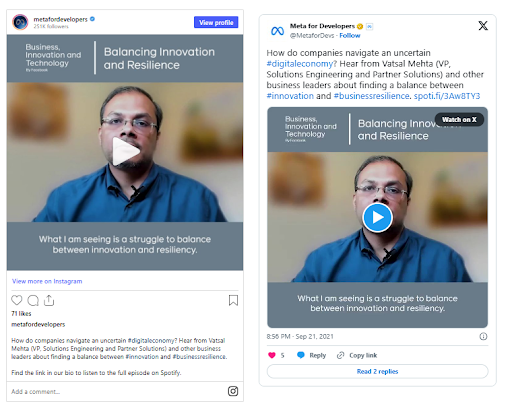The width and height of the screenshot is (512, 406).
Task: Click the Reply speech bubble icon on the tweet
Action: point(301,355)
